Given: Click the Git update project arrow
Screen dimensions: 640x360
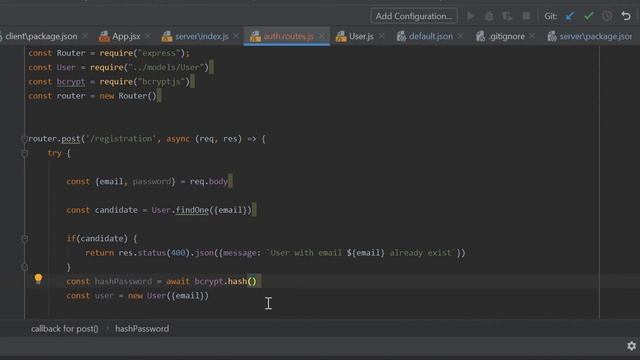Looking at the screenshot, I should pos(570,16).
